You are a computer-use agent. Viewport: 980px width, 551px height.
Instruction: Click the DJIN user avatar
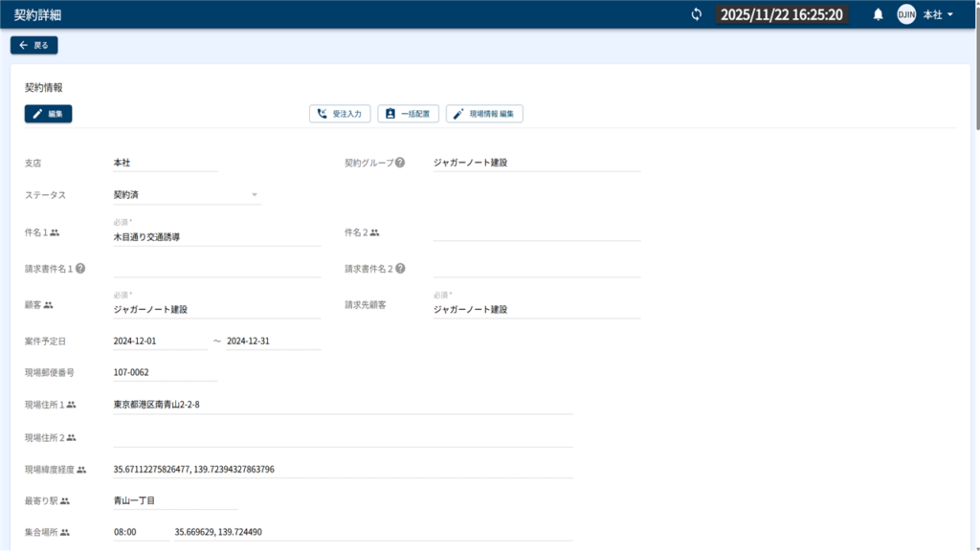tap(906, 14)
